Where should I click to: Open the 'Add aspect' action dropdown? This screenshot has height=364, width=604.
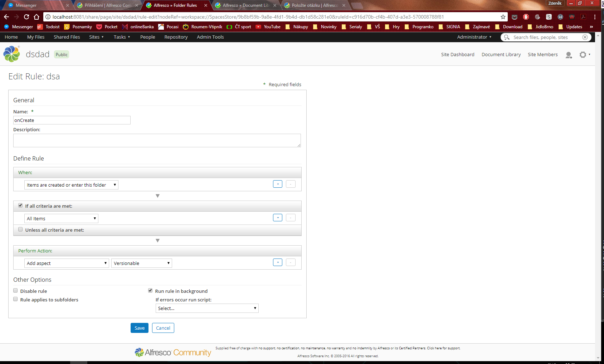tap(67, 263)
